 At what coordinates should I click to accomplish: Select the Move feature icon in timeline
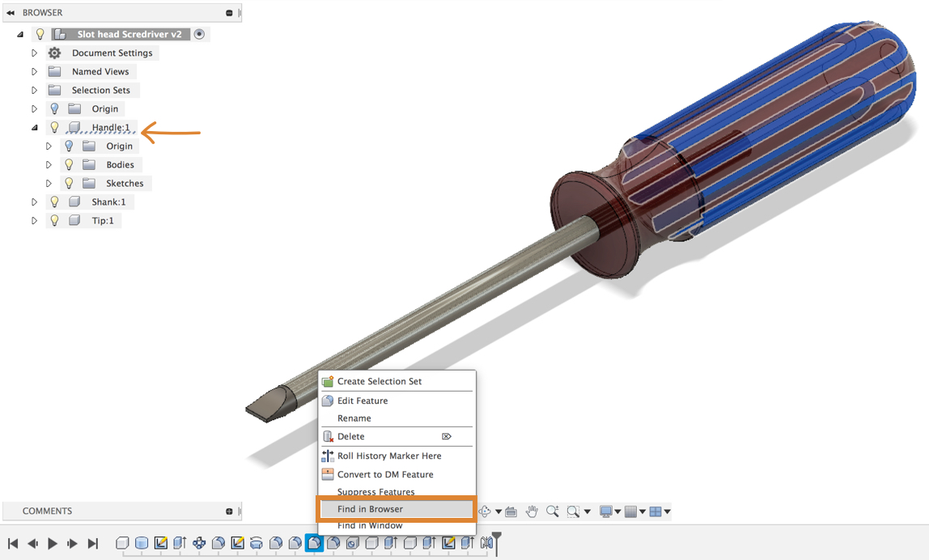pyautogui.click(x=199, y=543)
